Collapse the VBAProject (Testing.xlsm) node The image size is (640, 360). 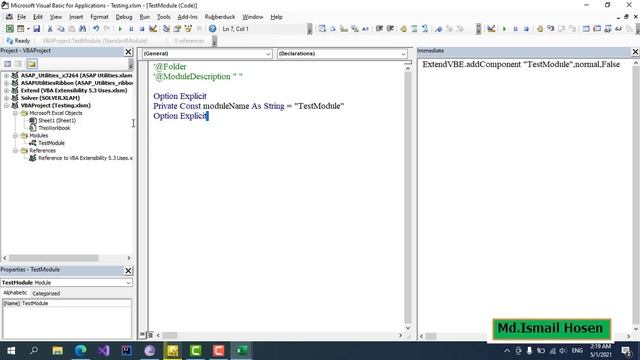(6, 105)
